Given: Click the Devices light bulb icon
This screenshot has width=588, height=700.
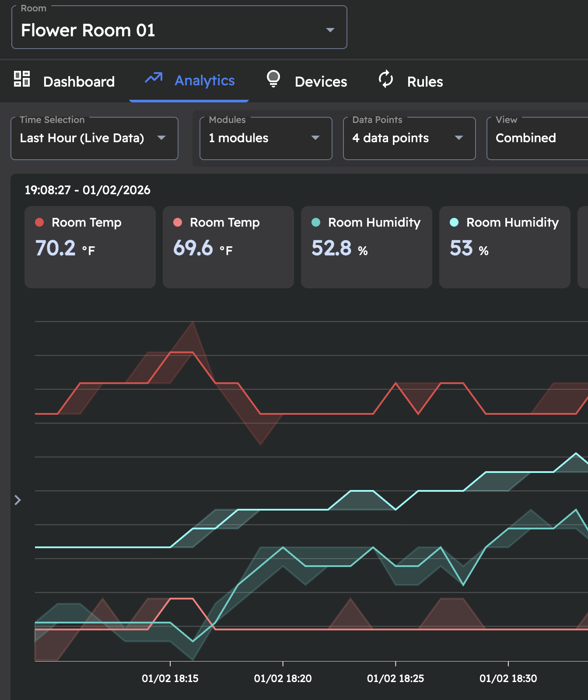Looking at the screenshot, I should coord(273,79).
